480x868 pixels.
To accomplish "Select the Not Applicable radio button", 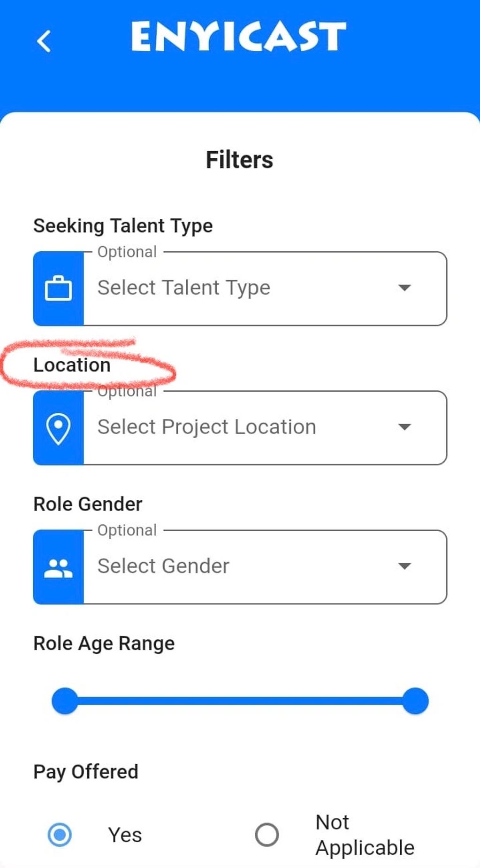I will coord(267,835).
